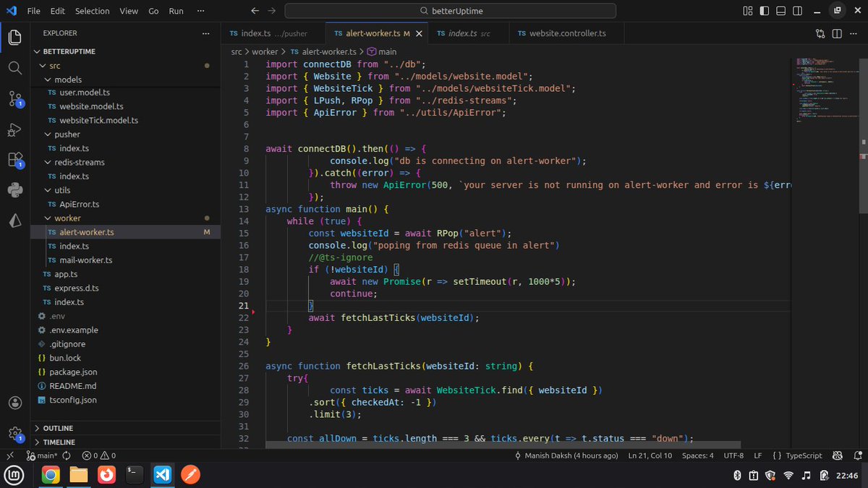This screenshot has height=488, width=868.
Task: Open the Search view in activity bar
Action: pos(14,67)
